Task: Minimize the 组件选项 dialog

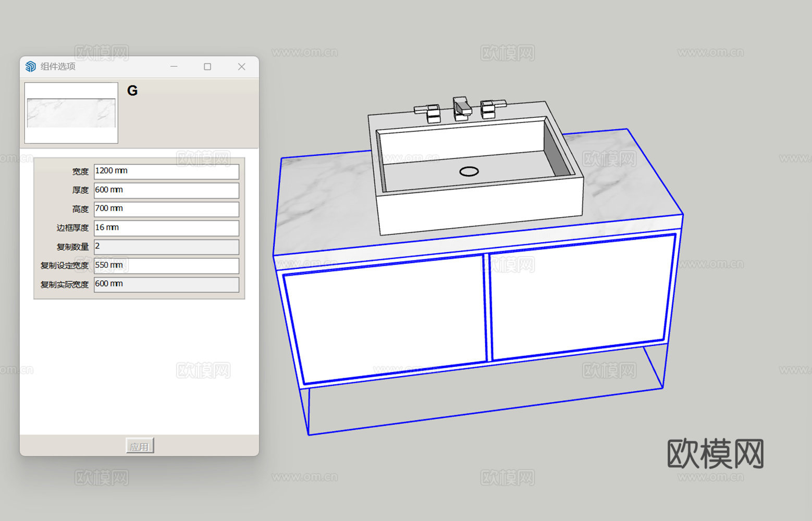Action: point(174,67)
